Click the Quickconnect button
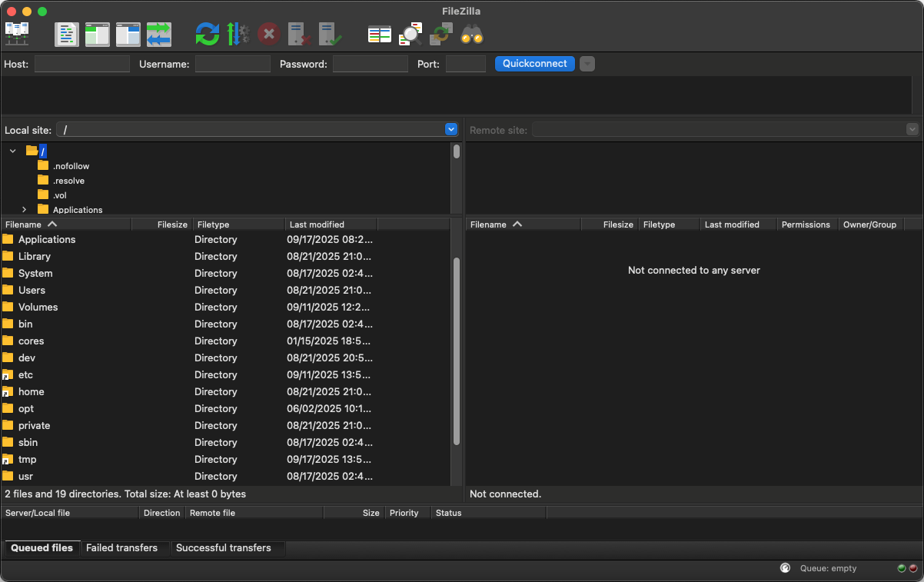The height and width of the screenshot is (582, 924). coord(534,64)
